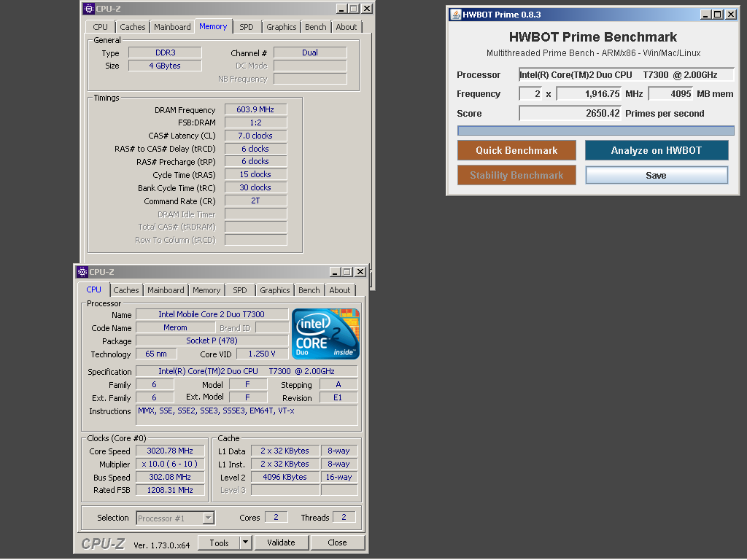Click the 4095 MB mem field
The width and height of the screenshot is (747, 560).
671,94
